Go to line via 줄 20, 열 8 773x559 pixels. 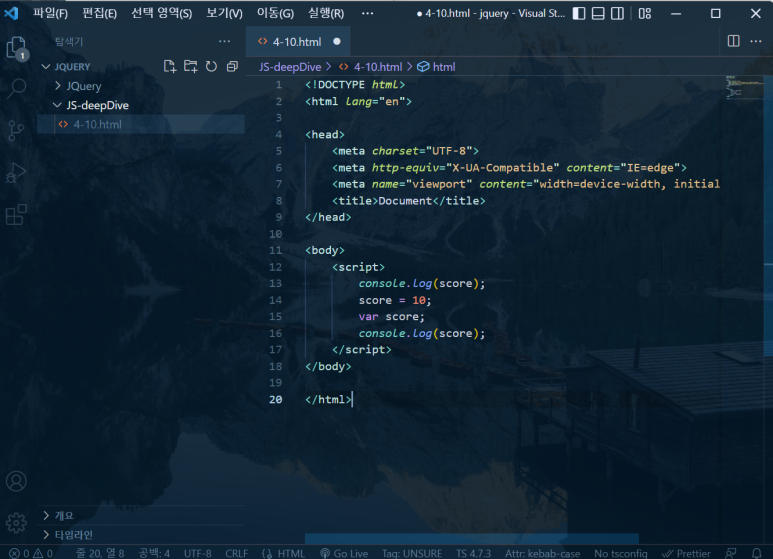click(x=100, y=554)
